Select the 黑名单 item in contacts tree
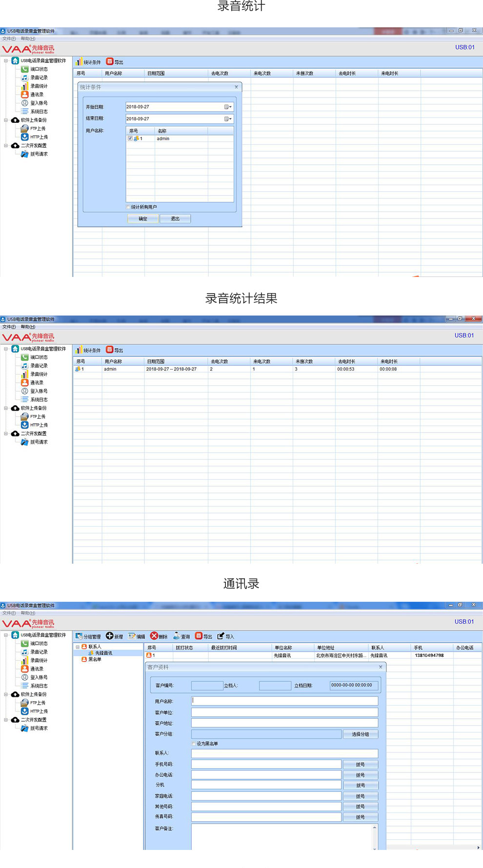 point(95,659)
